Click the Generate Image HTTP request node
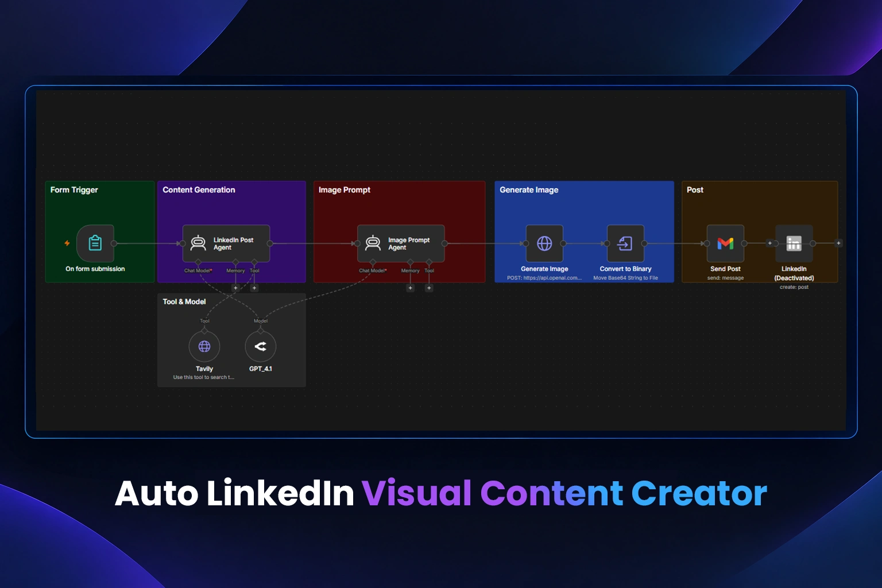The height and width of the screenshot is (588, 882). click(x=544, y=243)
